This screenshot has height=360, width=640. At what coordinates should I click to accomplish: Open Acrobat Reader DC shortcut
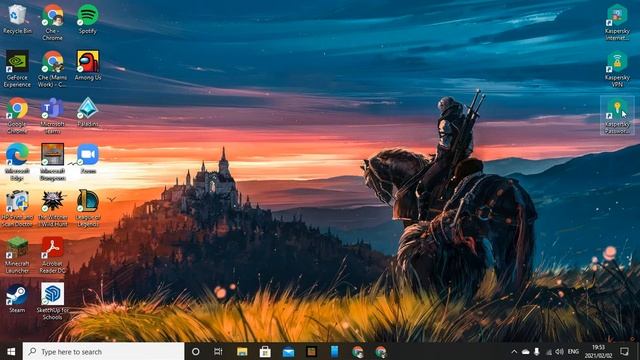point(52,255)
